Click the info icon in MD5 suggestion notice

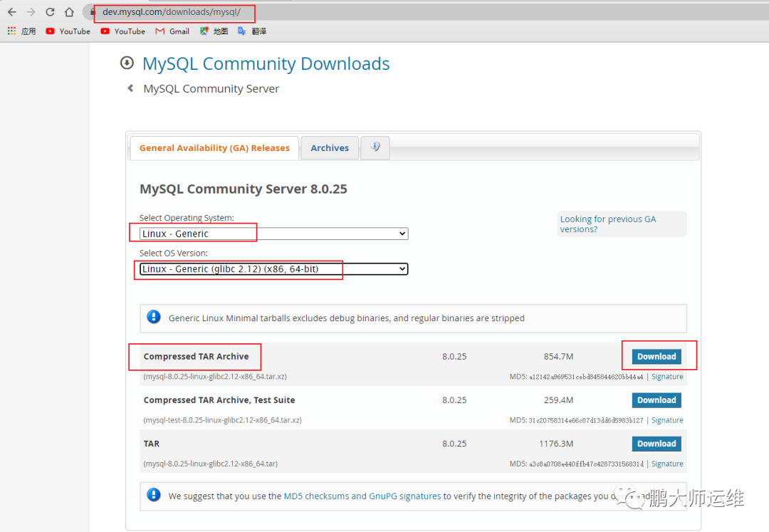click(x=154, y=495)
